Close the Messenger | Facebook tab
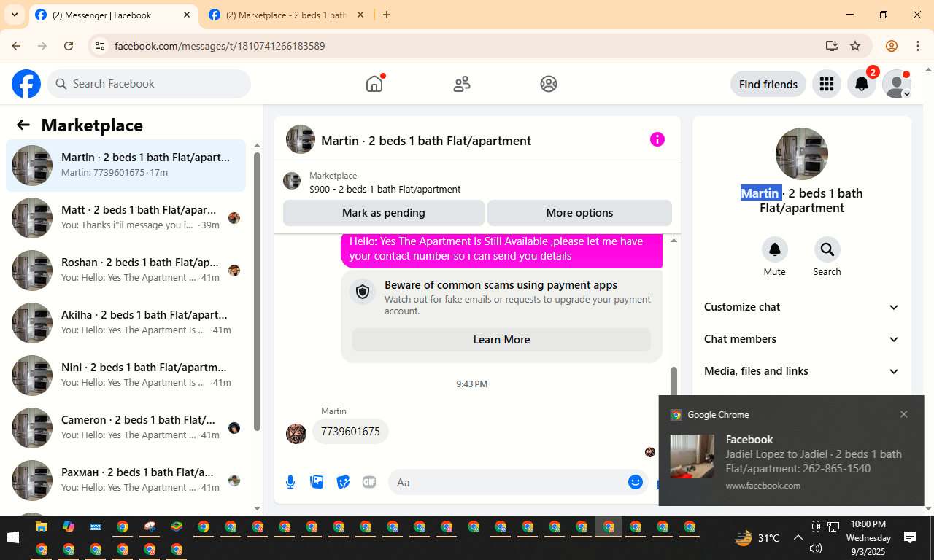 (x=186, y=15)
